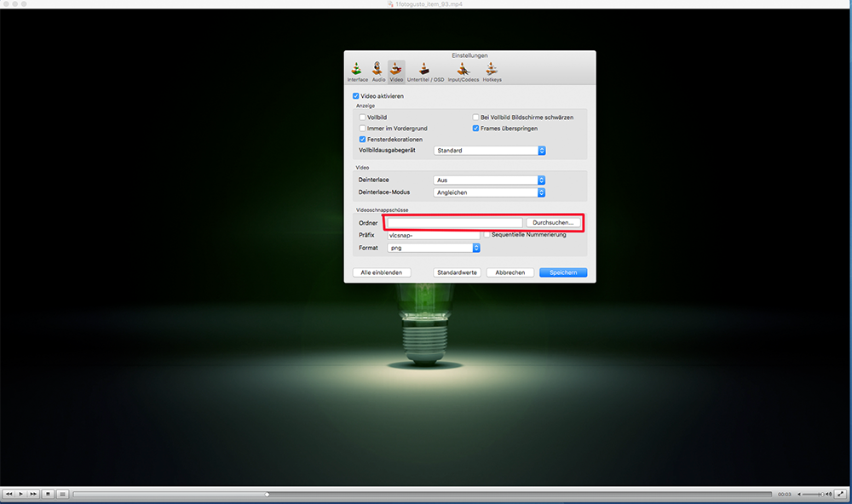This screenshot has height=504, width=852.
Task: Expand the Vollbildausgabegerät dropdown
Action: 489,151
